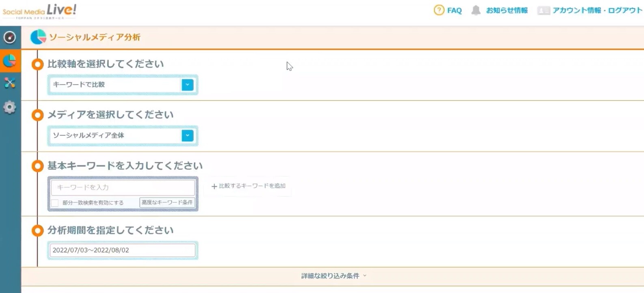Viewport: 644px width, 293px height.
Task: Enable 部分一致検索を有効にする checkbox
Action: 55,203
